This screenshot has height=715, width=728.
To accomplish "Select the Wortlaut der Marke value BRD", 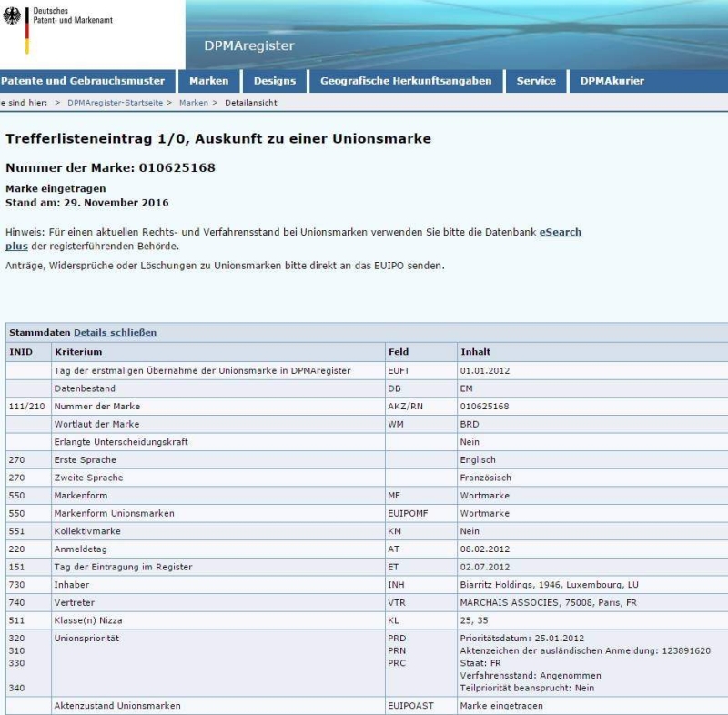I will pos(470,424).
